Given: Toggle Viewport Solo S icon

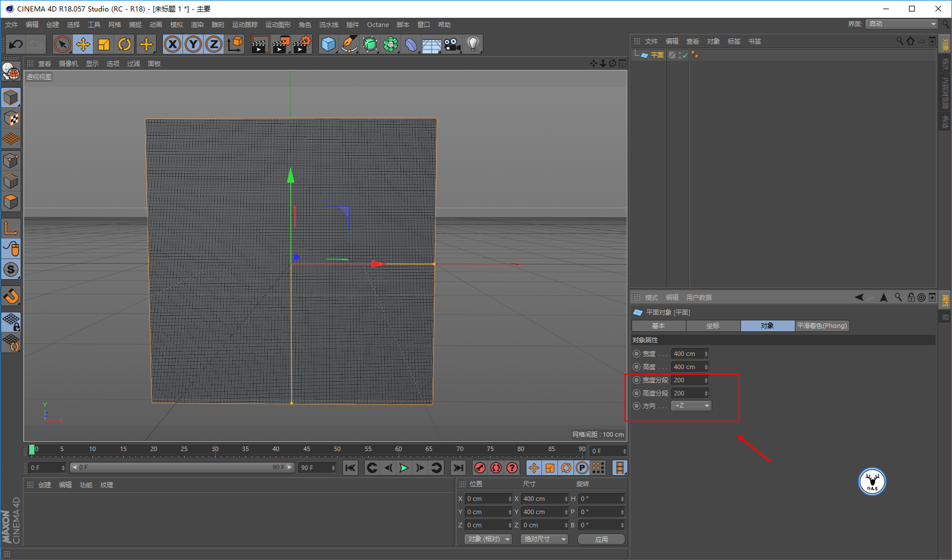Looking at the screenshot, I should point(11,269).
